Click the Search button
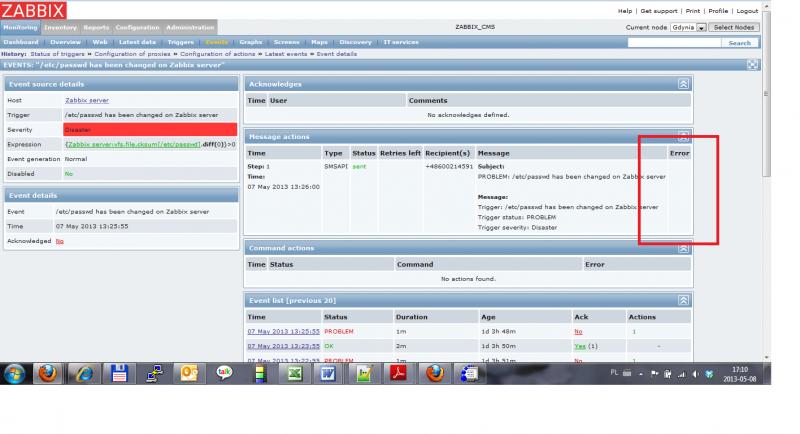The width and height of the screenshot is (800, 434). coord(739,43)
